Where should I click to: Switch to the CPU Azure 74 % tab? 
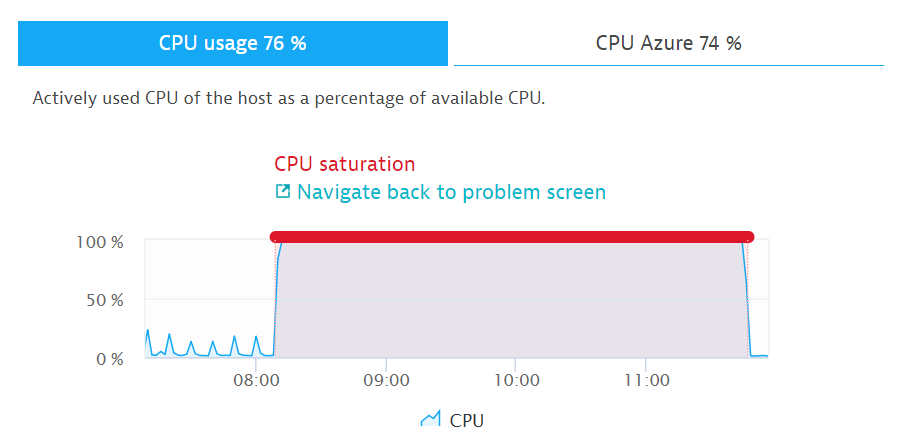coord(668,44)
